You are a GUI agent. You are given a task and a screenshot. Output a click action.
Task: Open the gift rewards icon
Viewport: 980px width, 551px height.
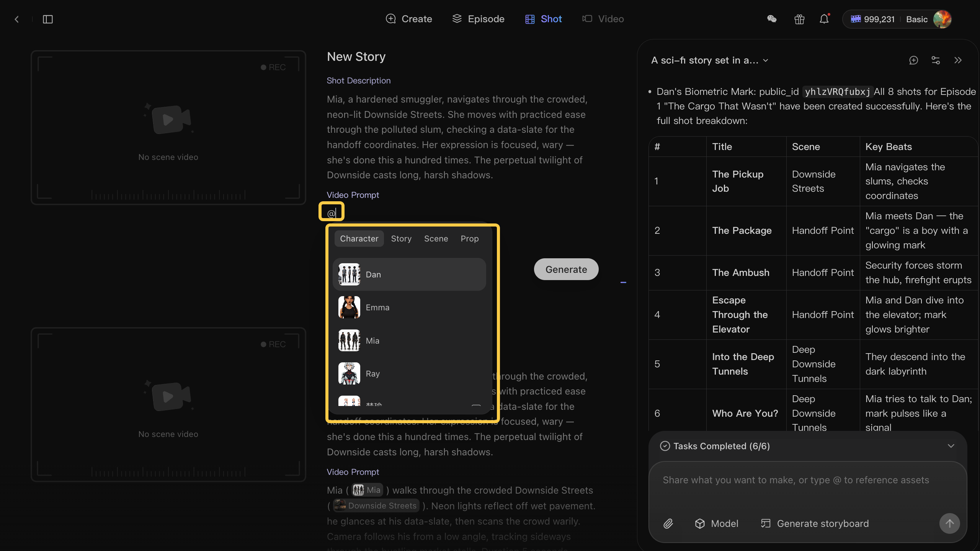click(799, 19)
